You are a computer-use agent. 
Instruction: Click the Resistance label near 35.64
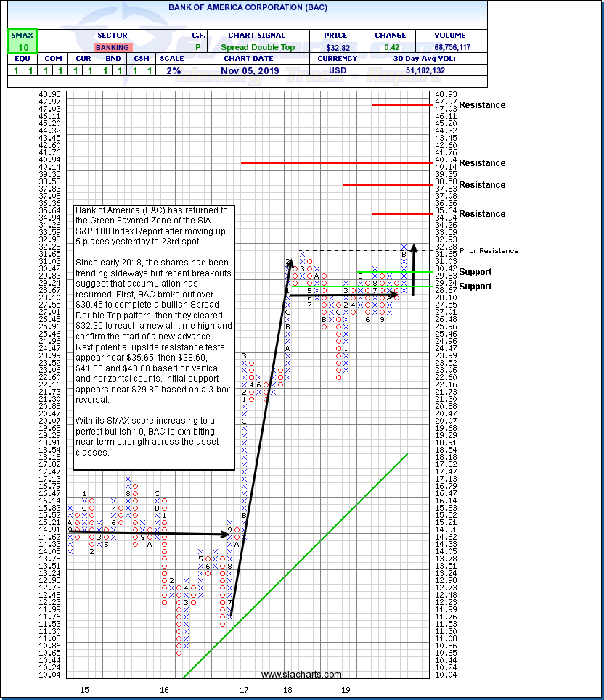[x=482, y=214]
